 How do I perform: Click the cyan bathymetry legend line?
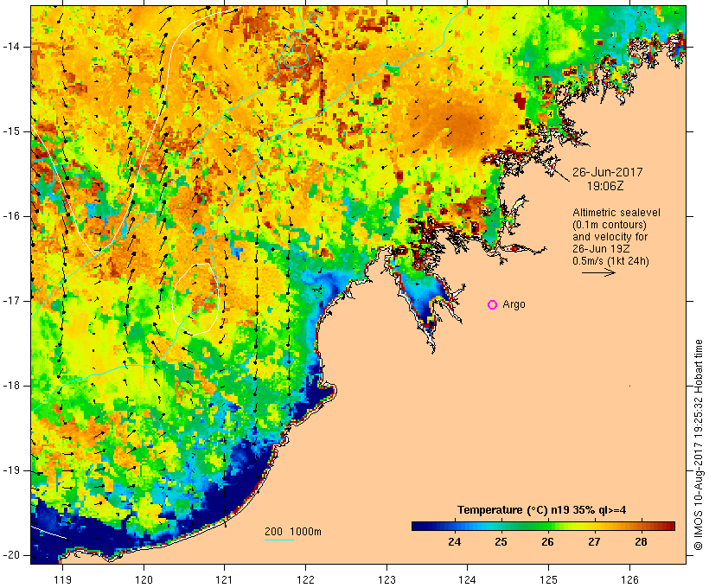(279, 540)
